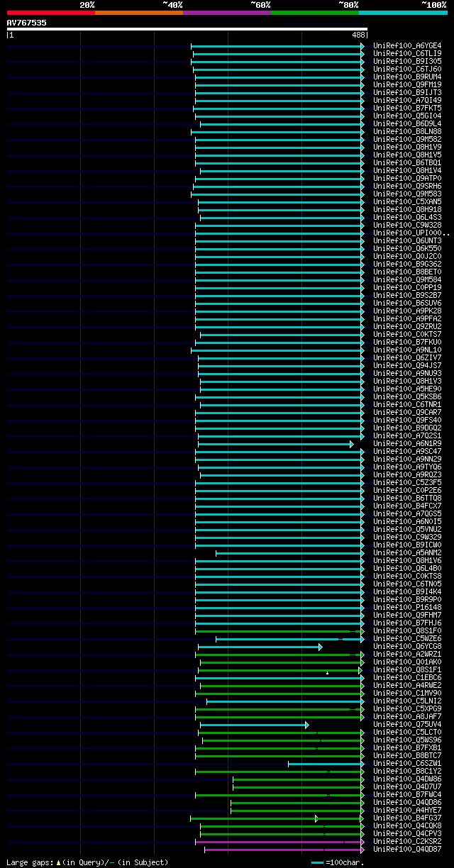Select label UniRef100_B6D9L4
454x868 pixels.
click(x=407, y=123)
